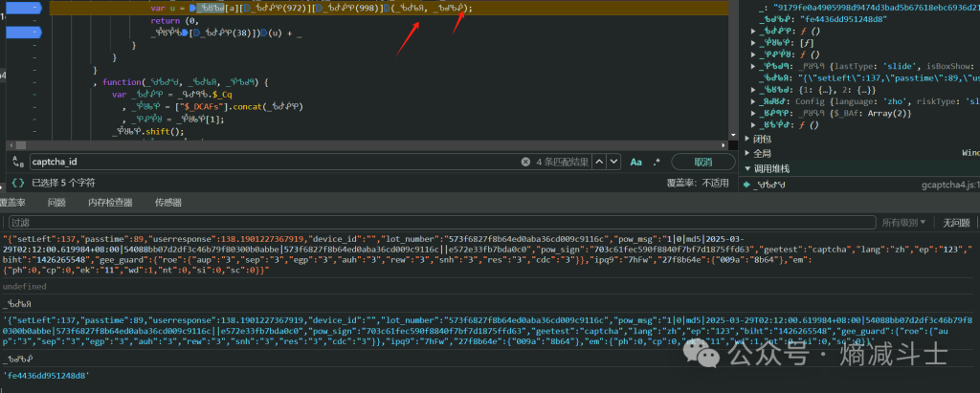Toggle the blue breakpoint marker on the return line

click(x=22, y=32)
